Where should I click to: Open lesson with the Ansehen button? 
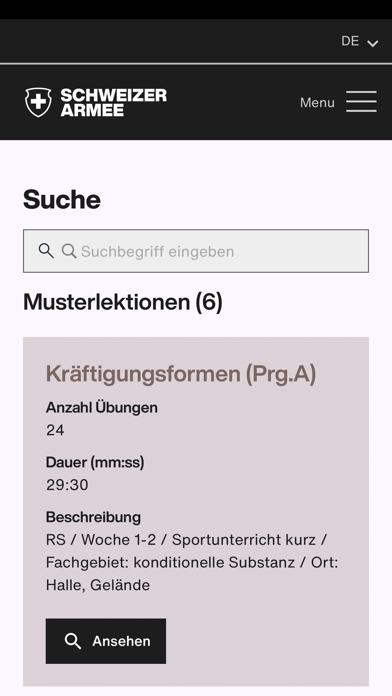106,641
